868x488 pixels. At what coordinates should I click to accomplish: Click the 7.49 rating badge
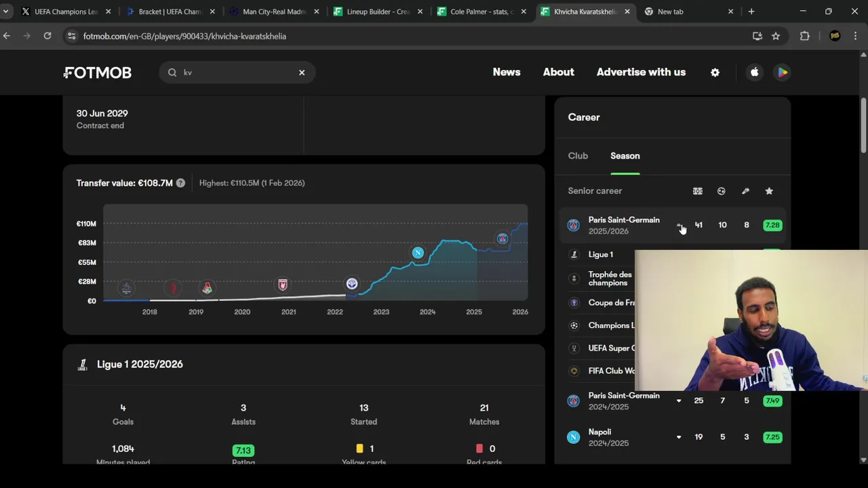pos(772,401)
